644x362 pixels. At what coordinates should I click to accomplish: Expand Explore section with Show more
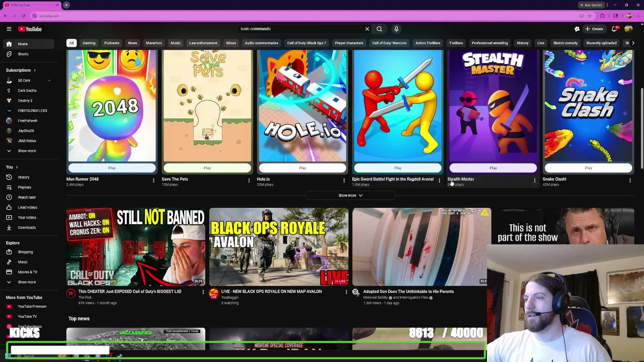29,282
